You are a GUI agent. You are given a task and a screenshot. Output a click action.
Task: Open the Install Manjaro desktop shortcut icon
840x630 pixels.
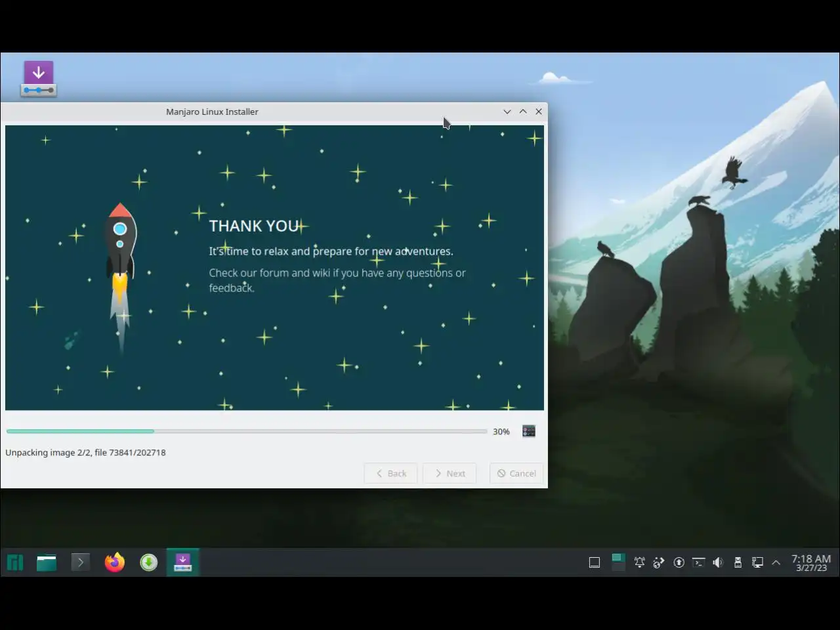(x=39, y=79)
